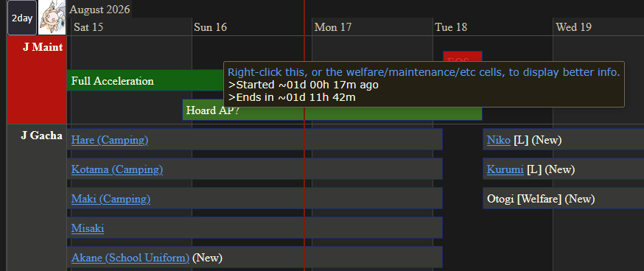
Task: Open the Kurumi banner link
Action: (x=505, y=169)
